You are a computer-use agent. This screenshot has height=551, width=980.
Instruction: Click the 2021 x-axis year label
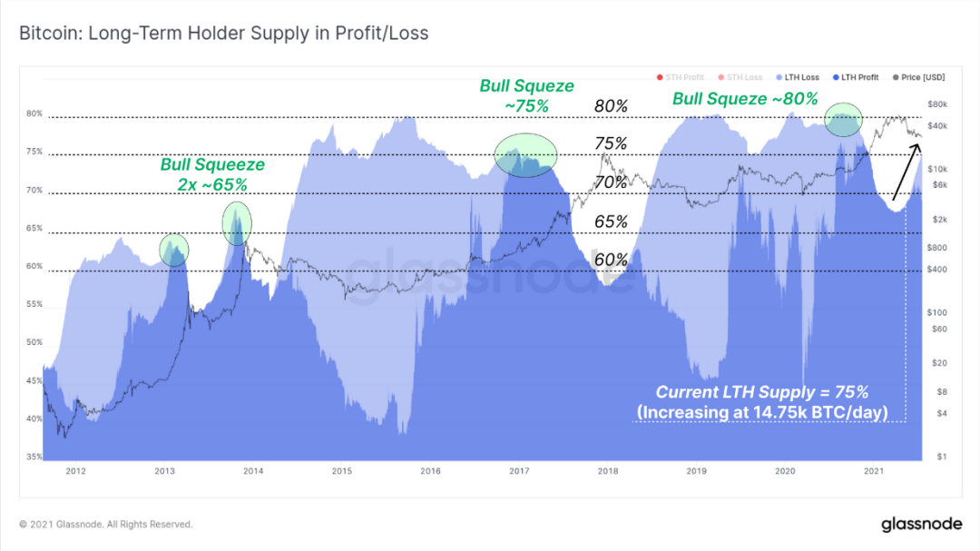point(874,471)
